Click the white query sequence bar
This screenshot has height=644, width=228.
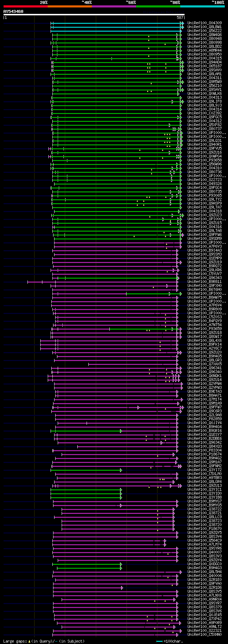(94, 15)
